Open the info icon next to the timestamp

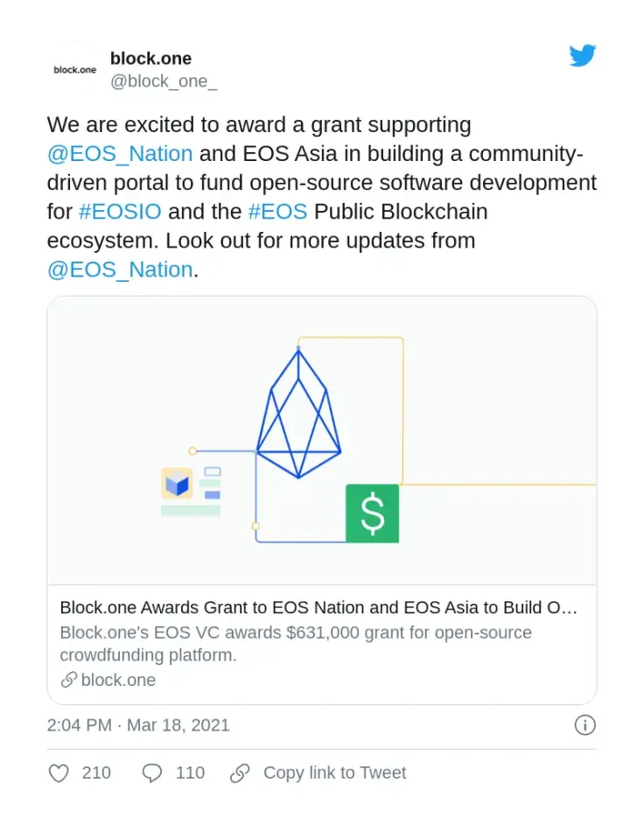pos(584,725)
